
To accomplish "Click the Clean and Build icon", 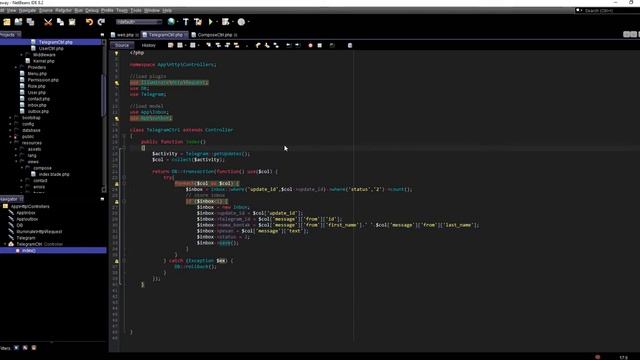I will (x=198, y=22).
